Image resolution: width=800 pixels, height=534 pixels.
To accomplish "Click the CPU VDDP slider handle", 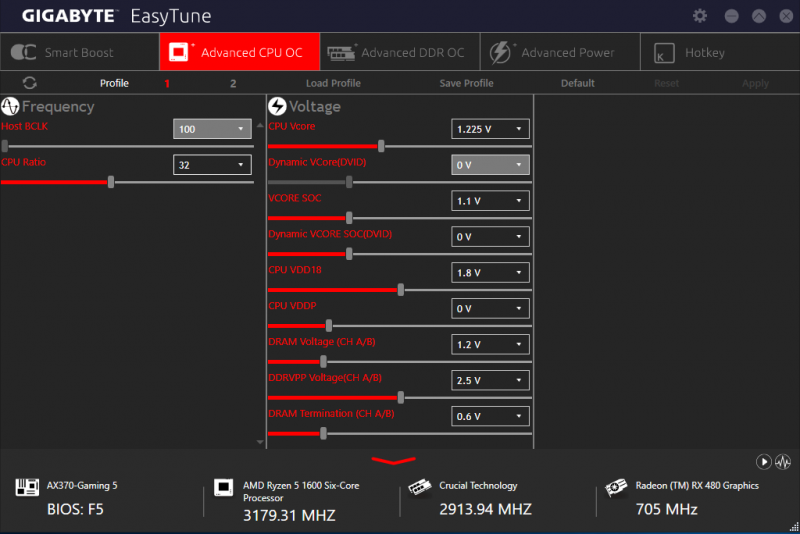I will (x=329, y=326).
